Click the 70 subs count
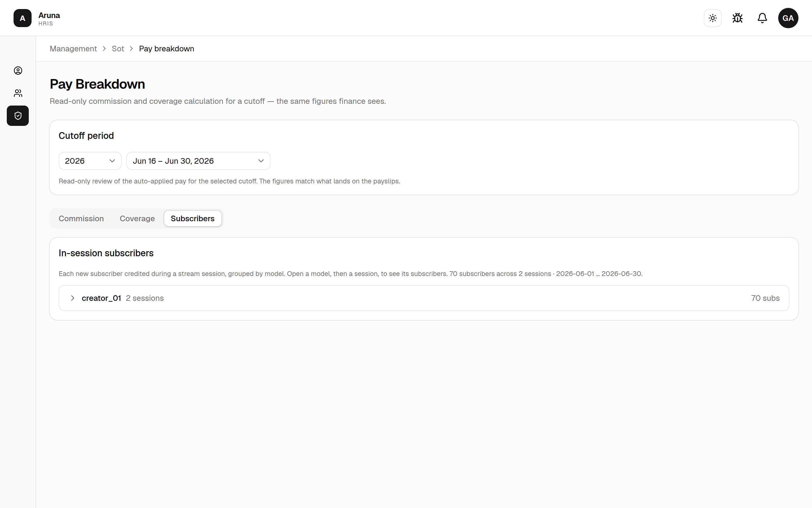Screen dimensions: 812x508 coord(765,298)
